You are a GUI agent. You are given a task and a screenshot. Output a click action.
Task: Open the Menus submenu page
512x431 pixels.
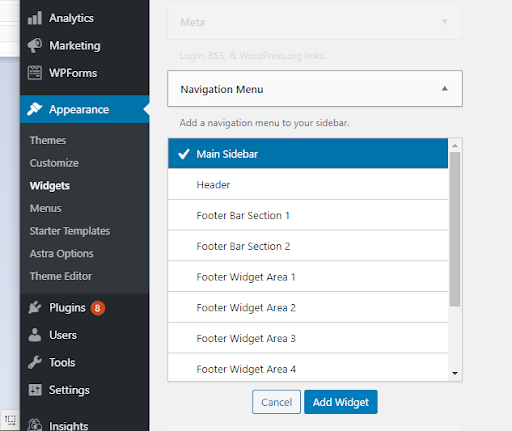[x=45, y=208]
